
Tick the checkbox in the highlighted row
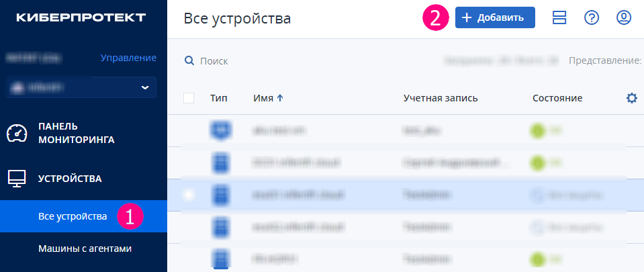[189, 195]
